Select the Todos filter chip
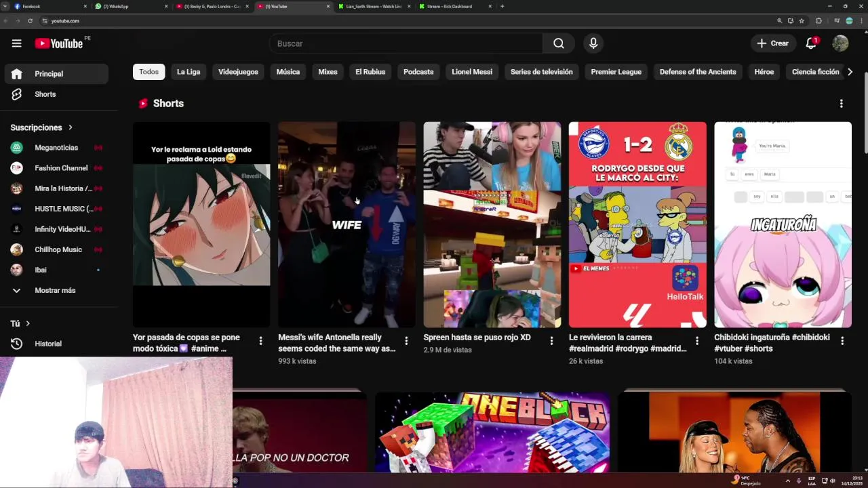This screenshot has width=868, height=488. tap(149, 72)
